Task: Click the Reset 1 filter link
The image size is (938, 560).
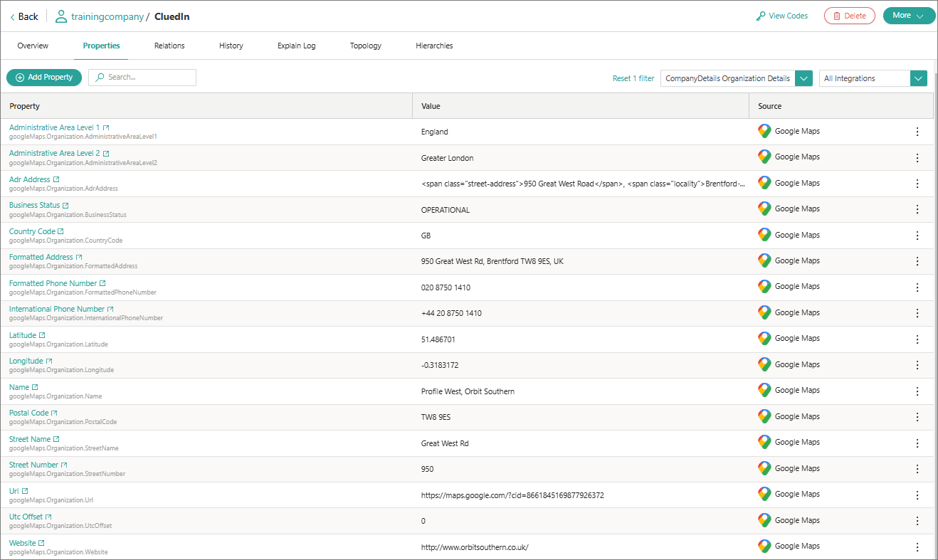Action: (x=633, y=78)
